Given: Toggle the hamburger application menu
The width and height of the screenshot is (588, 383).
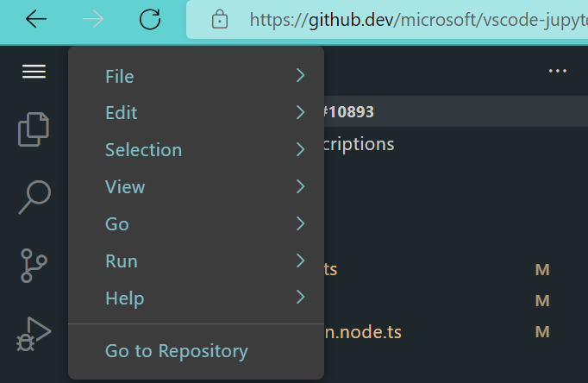Looking at the screenshot, I should click(x=34, y=72).
